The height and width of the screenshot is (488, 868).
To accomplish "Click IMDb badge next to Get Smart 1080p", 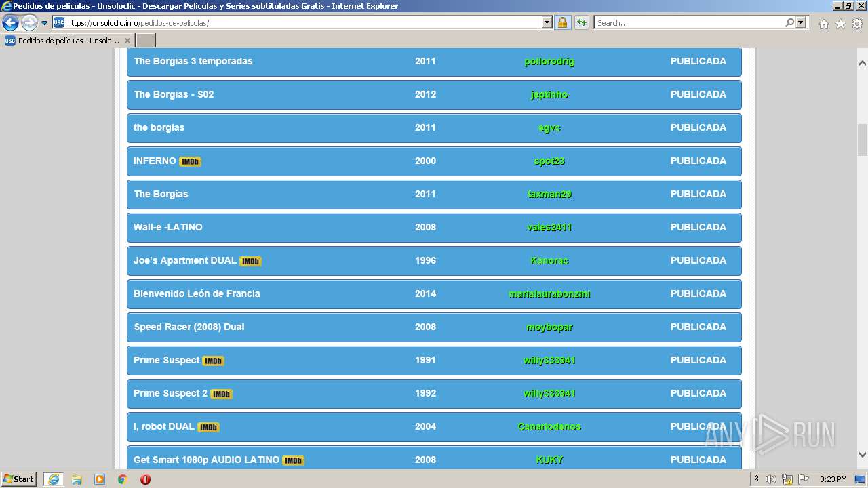I will coord(293,461).
